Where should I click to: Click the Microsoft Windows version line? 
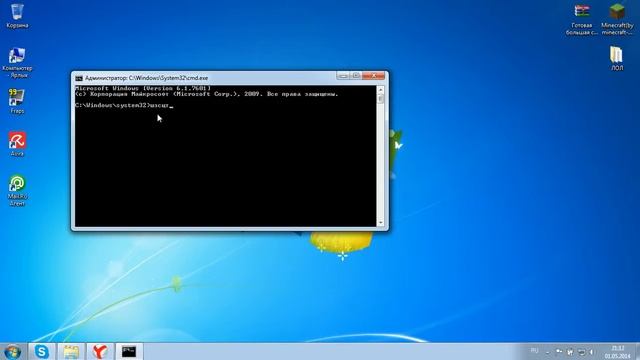coord(143,88)
